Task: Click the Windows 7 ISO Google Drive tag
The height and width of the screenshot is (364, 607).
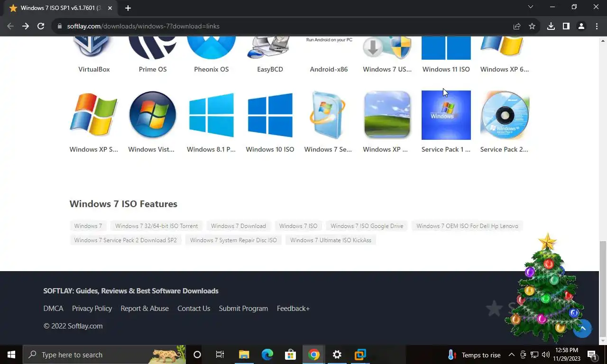Action: click(x=367, y=226)
